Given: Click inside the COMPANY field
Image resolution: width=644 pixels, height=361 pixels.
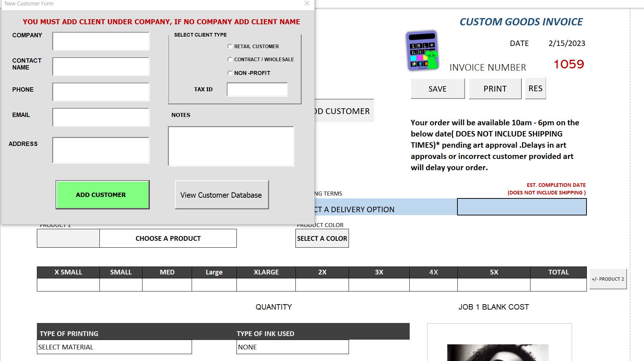Looking at the screenshot, I should (101, 41).
